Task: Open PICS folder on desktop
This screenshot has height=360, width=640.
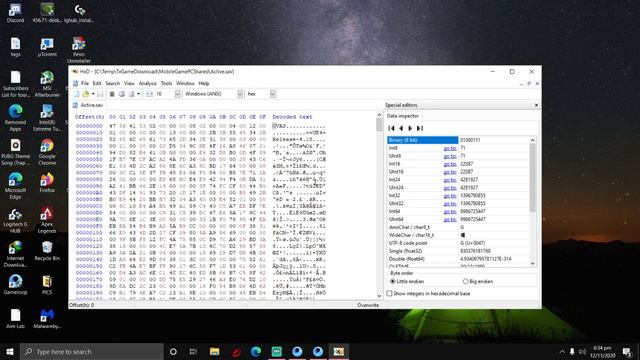Action: tap(47, 285)
